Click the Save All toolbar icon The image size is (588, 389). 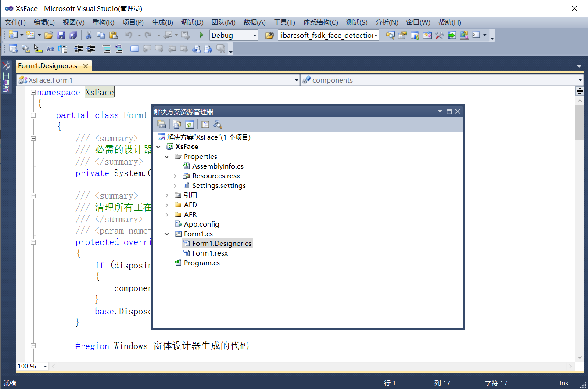click(x=73, y=35)
